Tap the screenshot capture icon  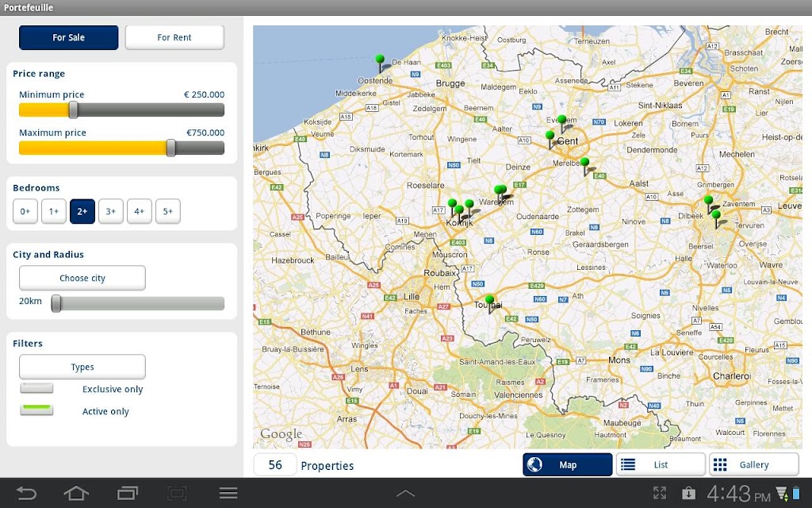click(177, 493)
